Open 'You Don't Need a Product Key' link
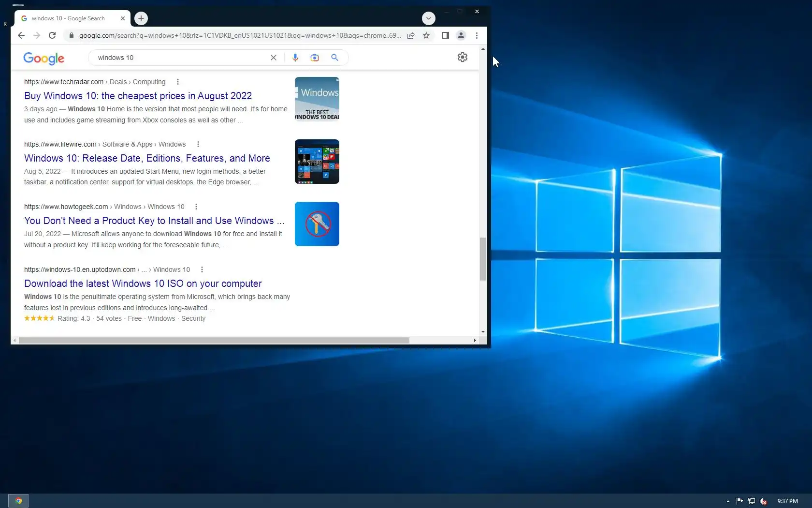812x508 pixels. [154, 221]
